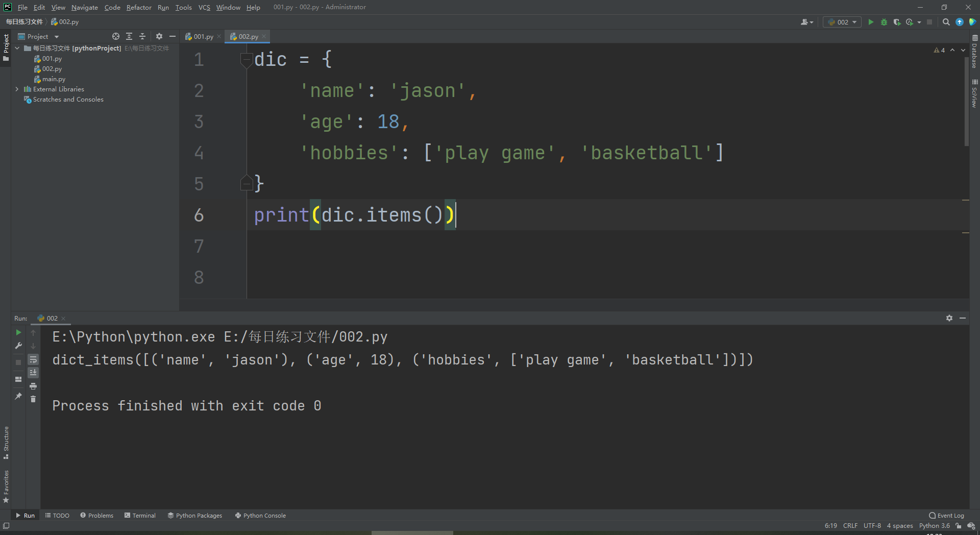Fold the dic dictionary block on line 1

pos(247,60)
